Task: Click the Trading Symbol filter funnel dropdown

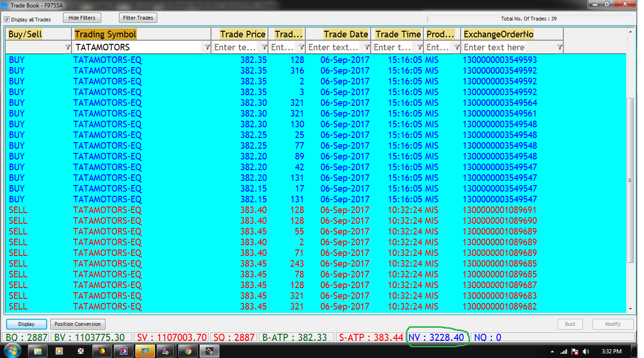Action: pos(207,47)
